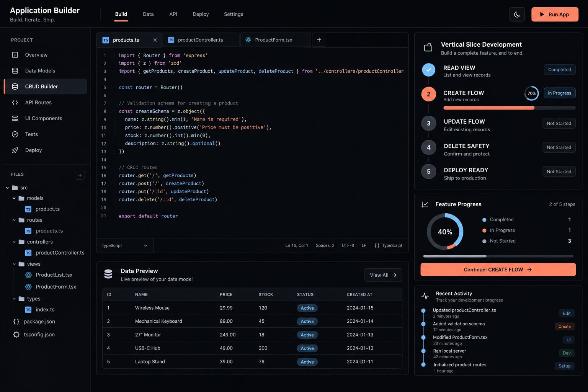Click the READ VIEW completed checkmark icon
This screenshot has height=392, width=588.
click(429, 70)
